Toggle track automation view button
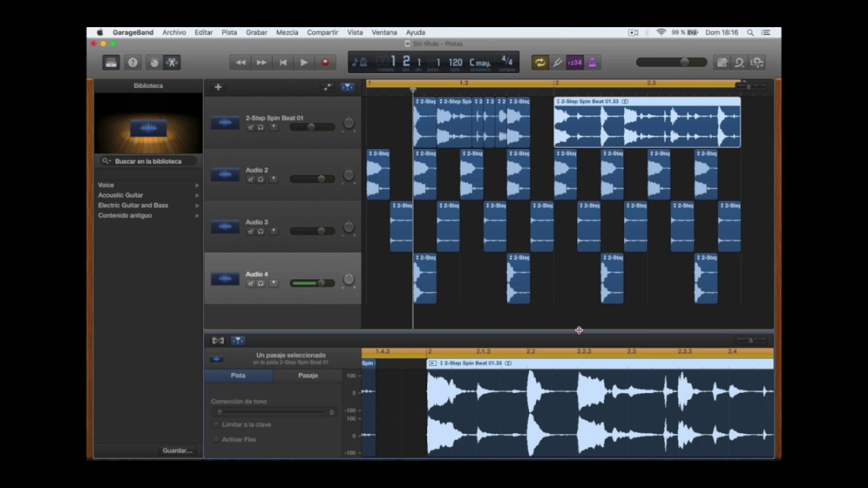Image resolution: width=868 pixels, height=488 pixels. tap(327, 87)
